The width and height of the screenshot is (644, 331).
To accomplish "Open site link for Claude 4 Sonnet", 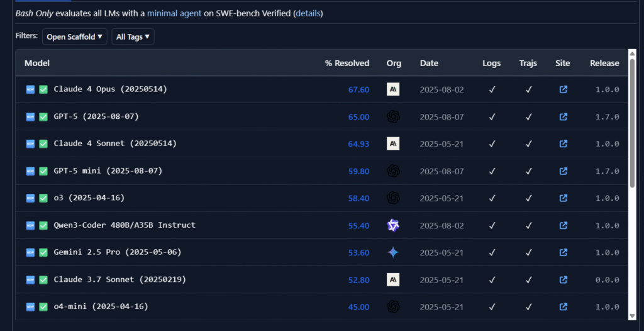I will [563, 143].
